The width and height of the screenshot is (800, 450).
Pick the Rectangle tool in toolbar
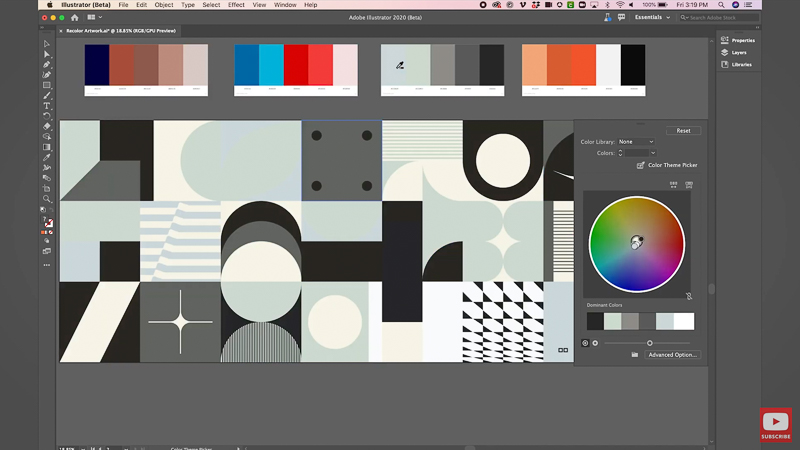tap(46, 86)
